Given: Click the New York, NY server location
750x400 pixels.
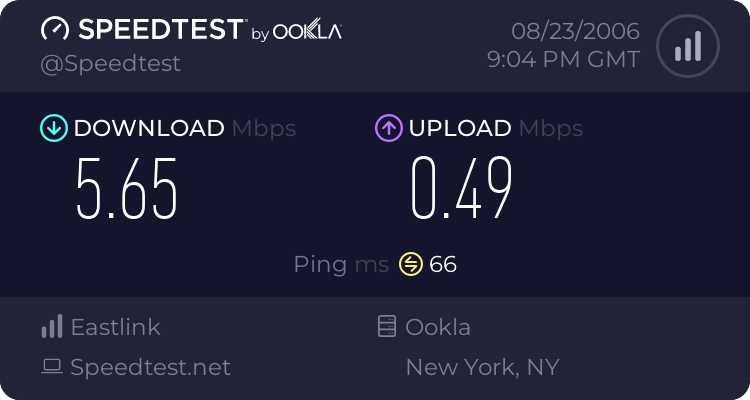Looking at the screenshot, I should pyautogui.click(x=482, y=367).
